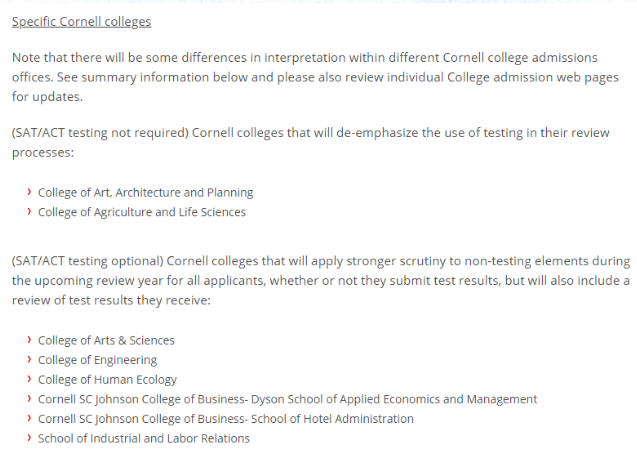Select School of Industrial and Labor Relations
The width and height of the screenshot is (637, 453).
click(x=144, y=438)
